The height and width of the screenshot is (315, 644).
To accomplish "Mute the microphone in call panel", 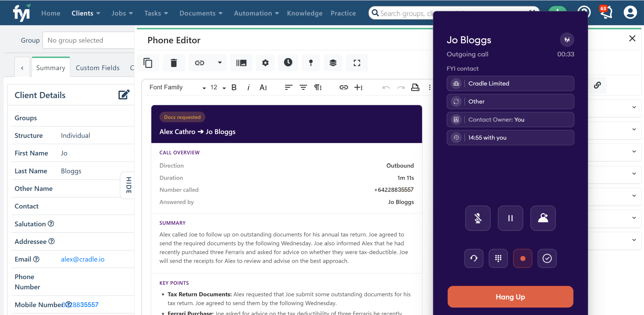I will pos(478,218).
